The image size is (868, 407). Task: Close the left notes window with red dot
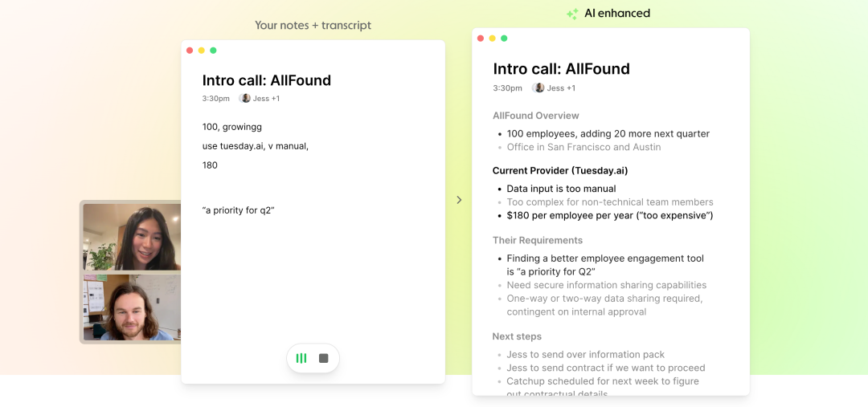click(x=190, y=51)
